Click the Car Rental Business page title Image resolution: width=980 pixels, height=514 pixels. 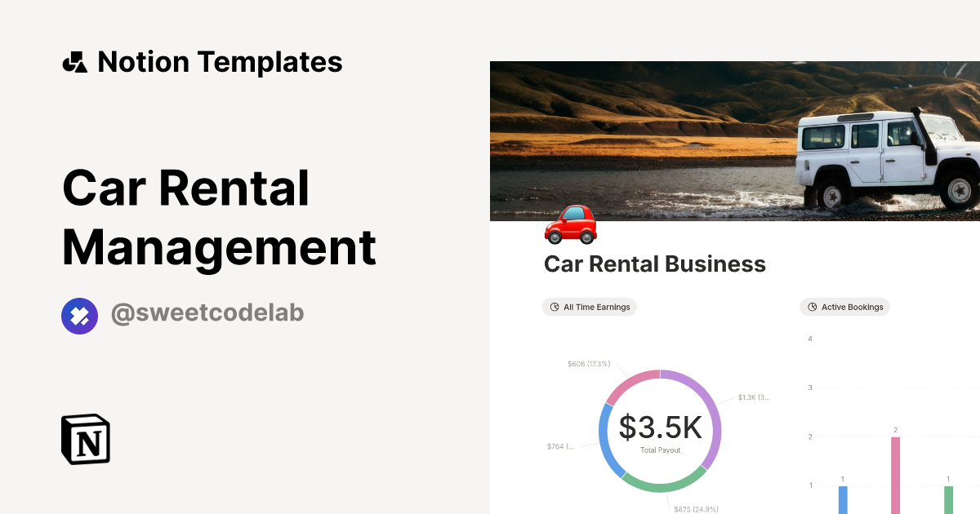click(654, 264)
